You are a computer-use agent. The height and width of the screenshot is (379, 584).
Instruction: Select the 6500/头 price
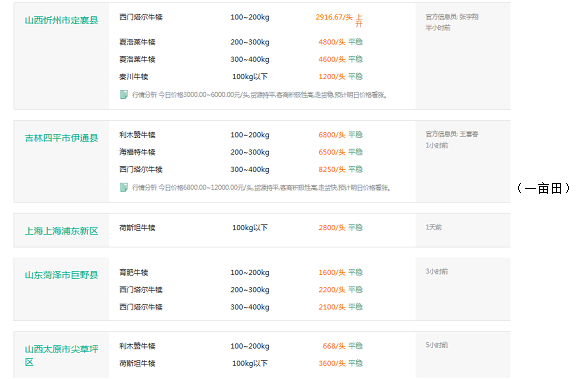click(332, 152)
